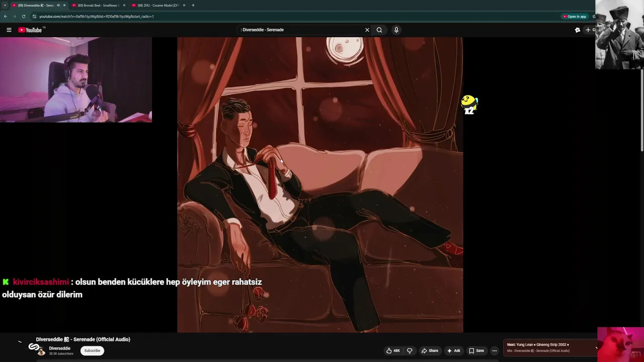Save the video to a playlist
The image size is (644, 362).
pos(476,350)
